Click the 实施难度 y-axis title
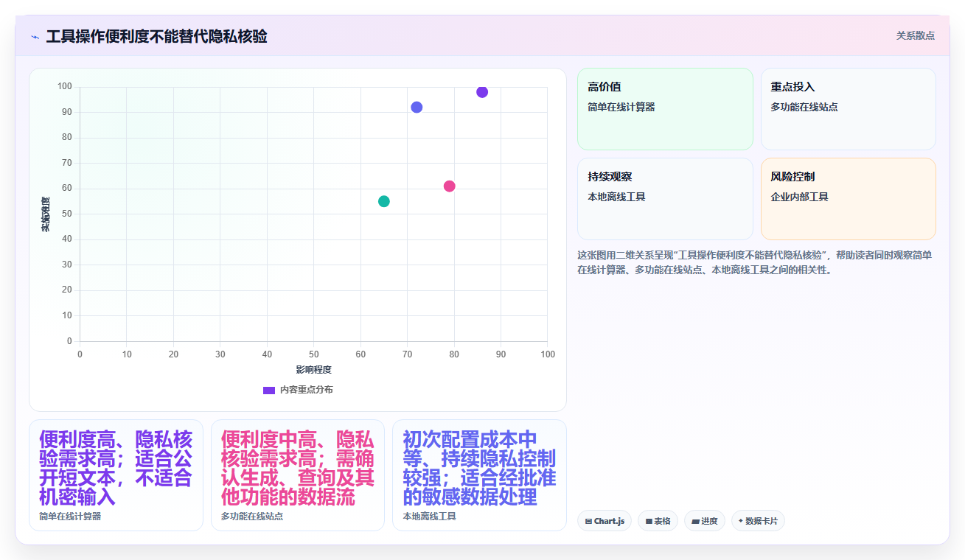 click(45, 214)
